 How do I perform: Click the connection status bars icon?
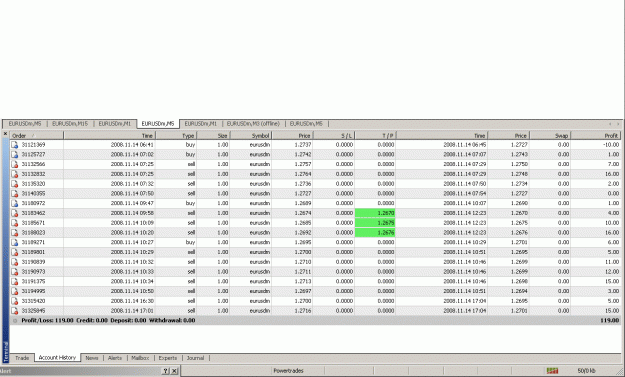(x=552, y=371)
